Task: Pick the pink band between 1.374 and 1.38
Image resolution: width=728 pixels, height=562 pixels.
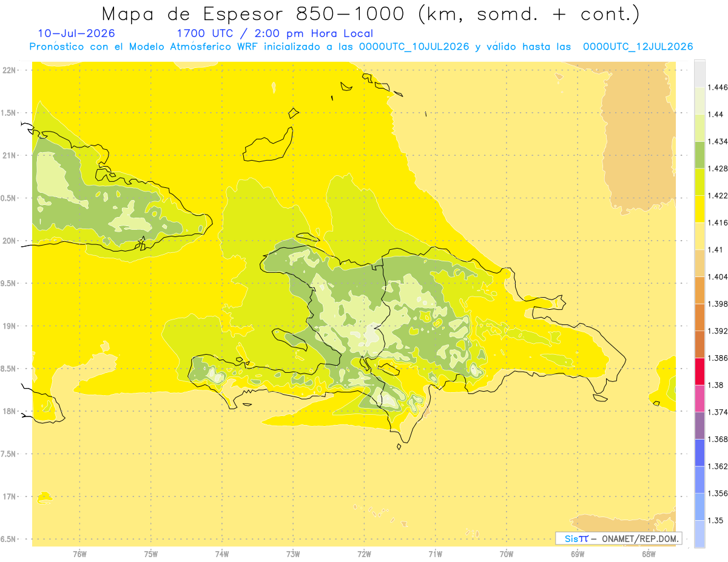Action: tap(699, 398)
